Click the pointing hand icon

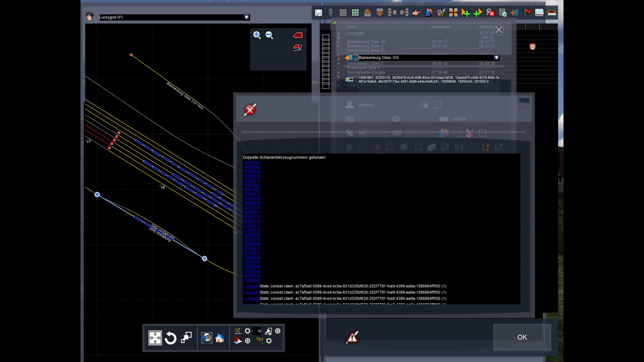[x=416, y=13]
